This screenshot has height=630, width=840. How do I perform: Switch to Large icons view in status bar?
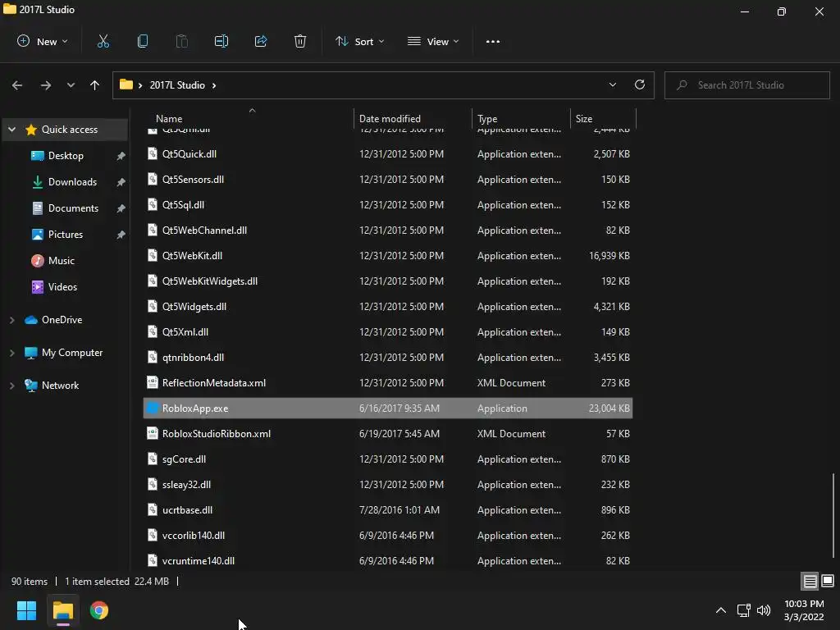pos(828,581)
